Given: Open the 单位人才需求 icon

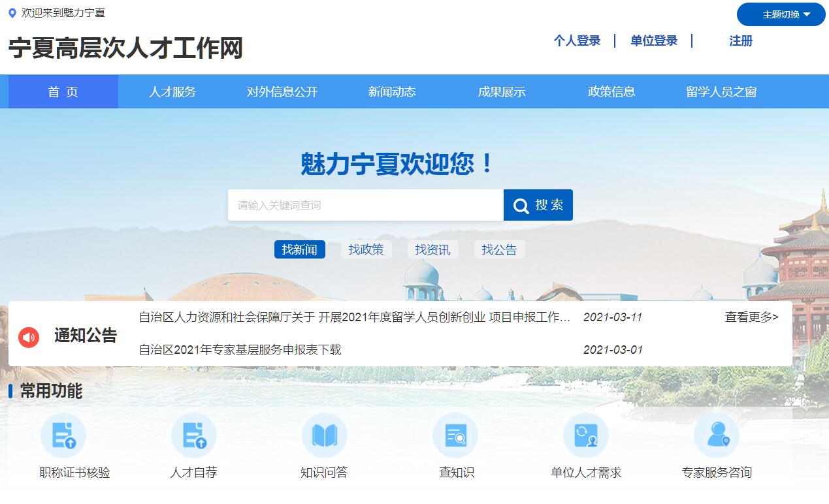Looking at the screenshot, I should point(586,435).
